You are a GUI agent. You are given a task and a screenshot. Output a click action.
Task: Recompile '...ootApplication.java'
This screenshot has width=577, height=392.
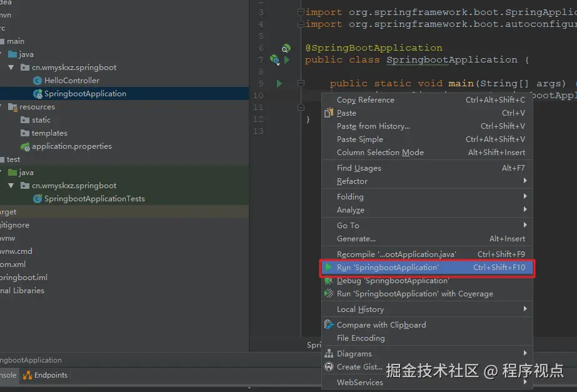(x=427, y=254)
